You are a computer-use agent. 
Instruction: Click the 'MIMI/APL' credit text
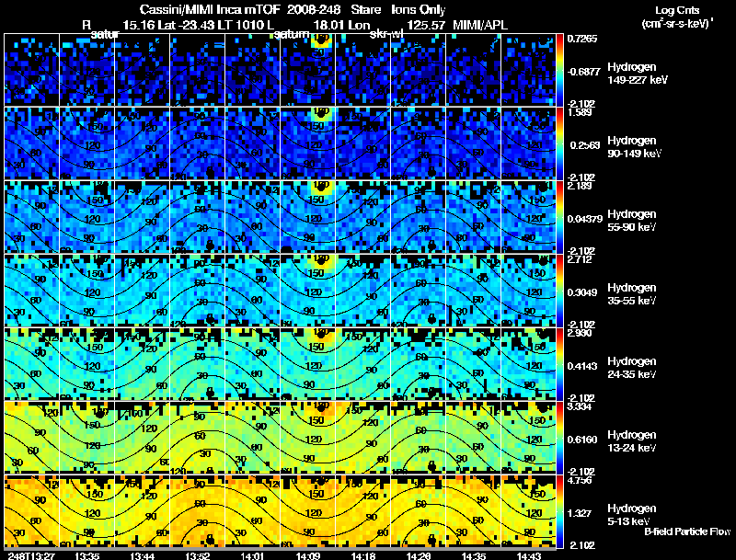[x=479, y=25]
